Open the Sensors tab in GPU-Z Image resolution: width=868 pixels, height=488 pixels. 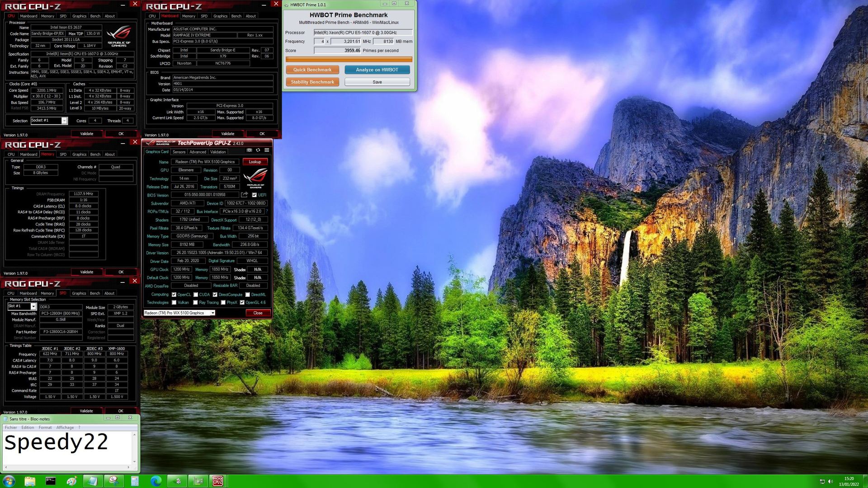pyautogui.click(x=179, y=152)
